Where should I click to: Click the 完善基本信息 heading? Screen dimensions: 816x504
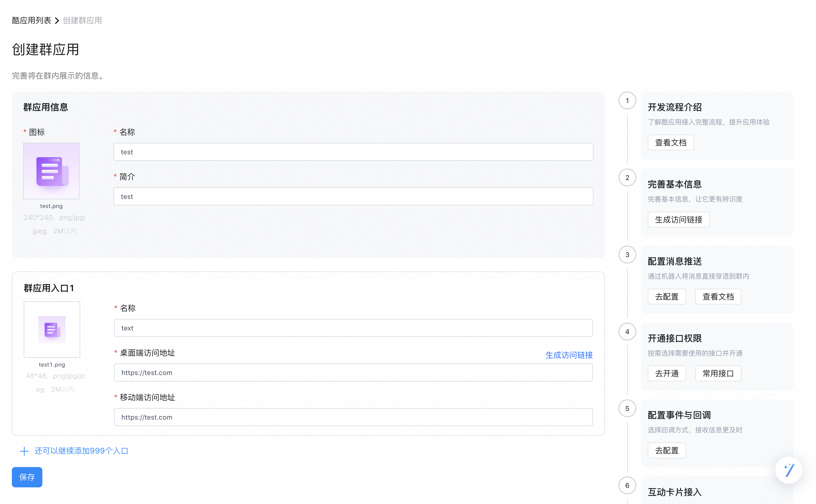point(675,184)
